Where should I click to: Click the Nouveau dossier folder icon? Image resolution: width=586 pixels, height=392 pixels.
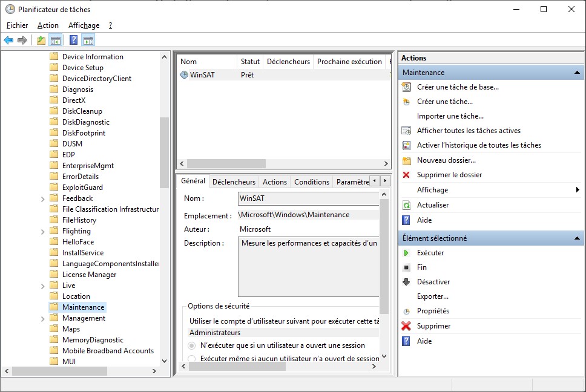(406, 160)
